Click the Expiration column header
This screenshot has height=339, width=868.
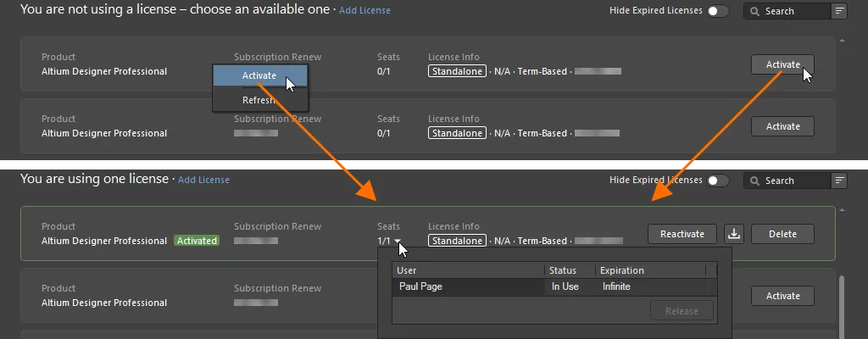pos(651,270)
